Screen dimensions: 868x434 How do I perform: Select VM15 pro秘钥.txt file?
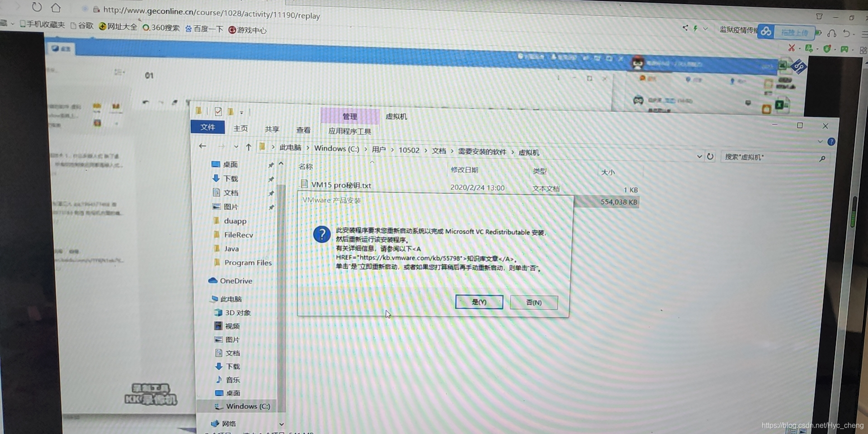coord(341,185)
